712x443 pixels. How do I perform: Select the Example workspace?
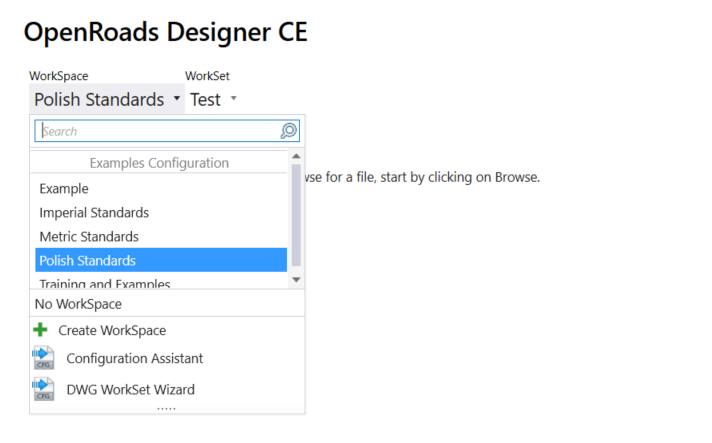(161, 188)
